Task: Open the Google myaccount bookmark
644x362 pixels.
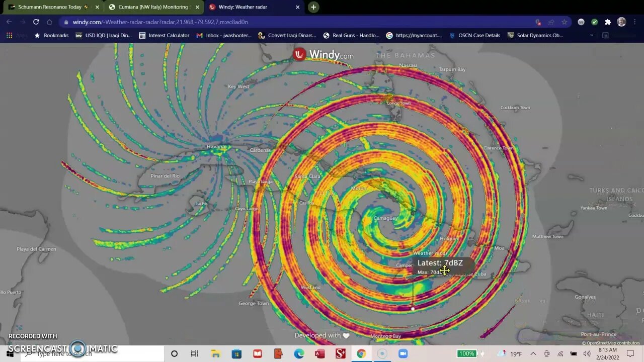Action: pyautogui.click(x=414, y=36)
